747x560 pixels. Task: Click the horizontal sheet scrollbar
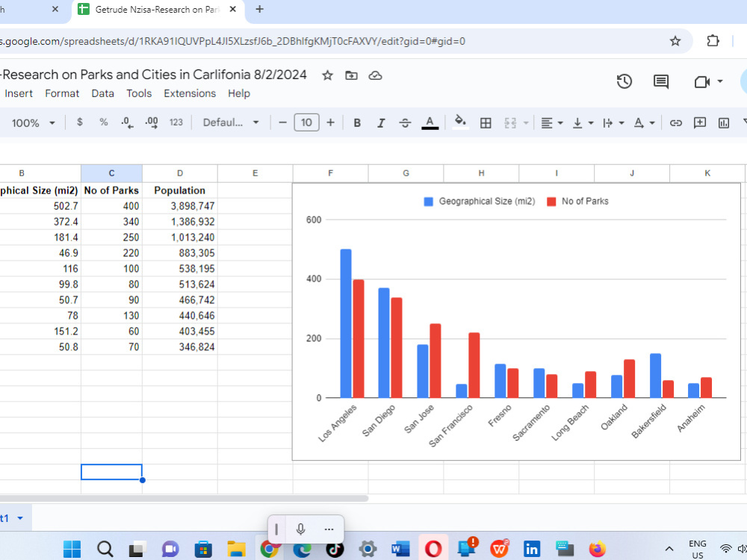pos(184,498)
